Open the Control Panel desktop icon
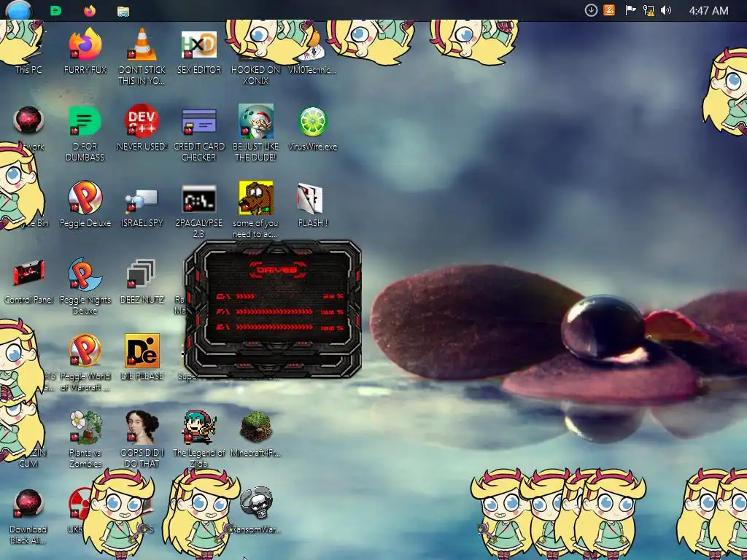747x560 pixels. pyautogui.click(x=28, y=281)
